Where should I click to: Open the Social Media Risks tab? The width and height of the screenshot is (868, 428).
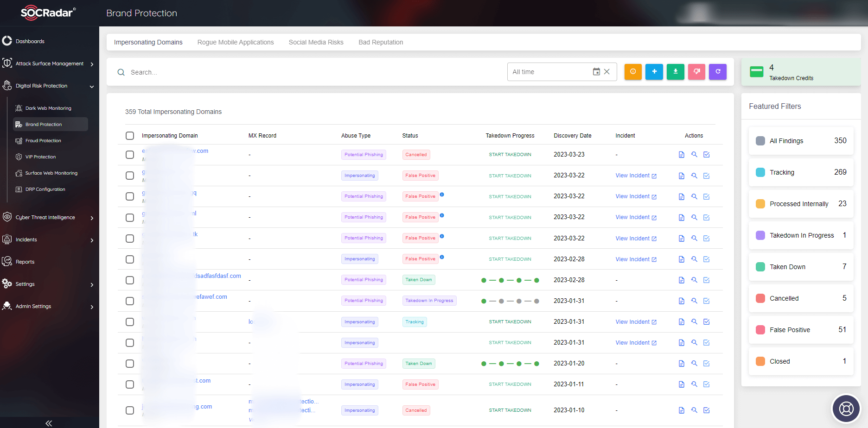click(316, 42)
